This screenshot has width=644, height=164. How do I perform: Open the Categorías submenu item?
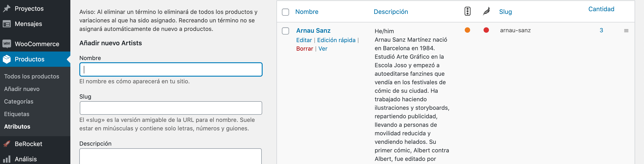[19, 101]
